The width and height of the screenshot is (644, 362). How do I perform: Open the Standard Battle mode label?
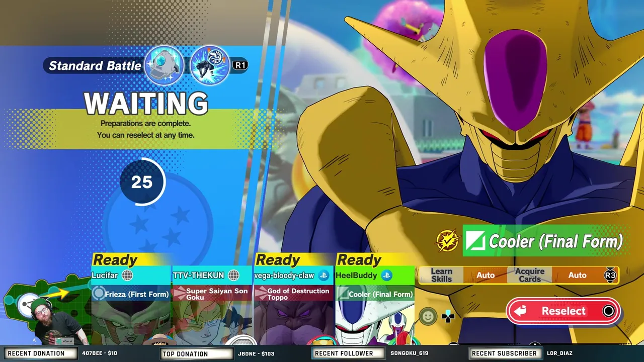pos(95,66)
